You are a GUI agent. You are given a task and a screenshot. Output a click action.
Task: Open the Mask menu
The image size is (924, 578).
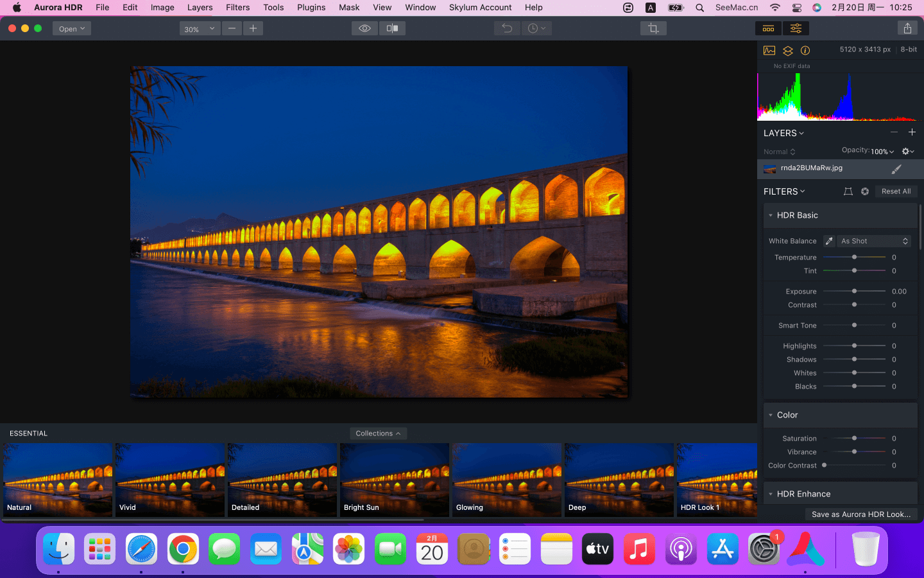(x=348, y=8)
